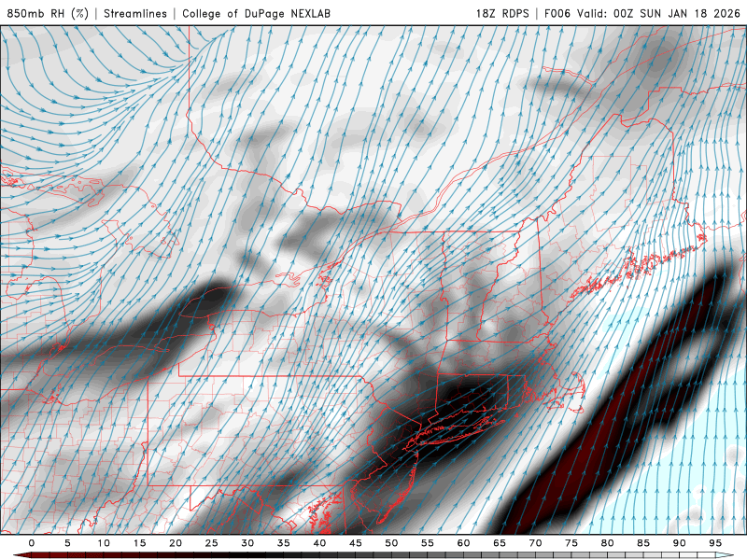Select the "30" value on the color scale
747x560 pixels.
(x=247, y=543)
